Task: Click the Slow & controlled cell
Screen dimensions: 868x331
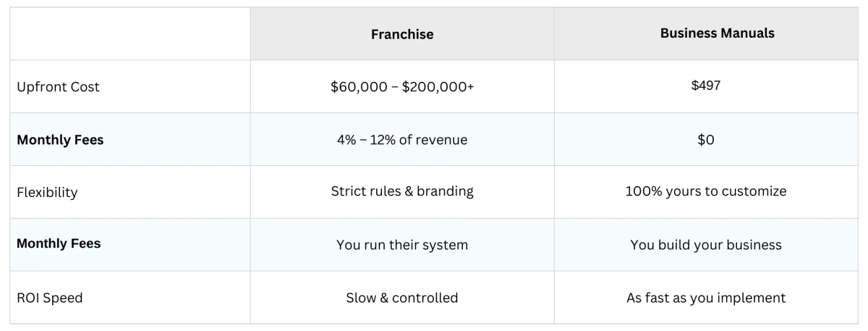Action: coord(402,298)
